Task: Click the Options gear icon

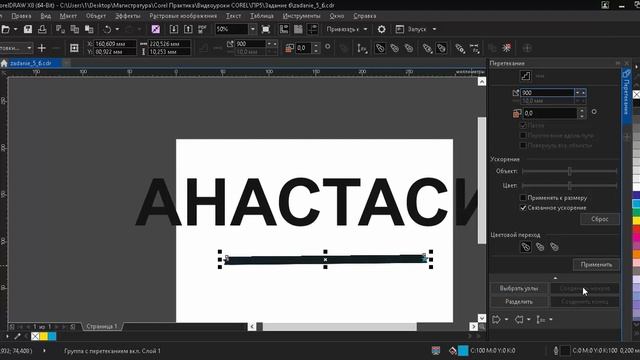Action: (381, 29)
